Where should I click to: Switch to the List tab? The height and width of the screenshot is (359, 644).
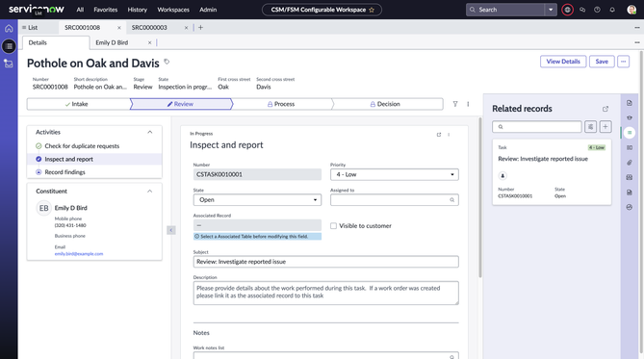pos(30,28)
